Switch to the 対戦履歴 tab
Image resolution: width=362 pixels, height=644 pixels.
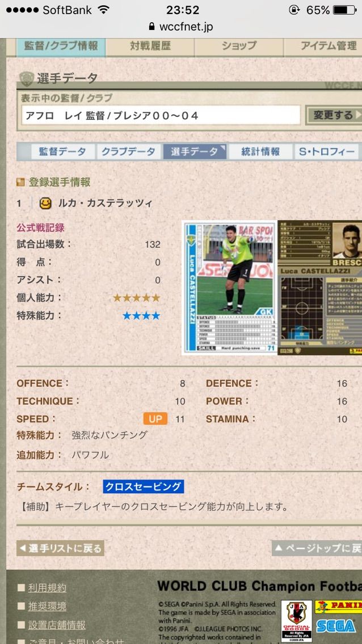click(150, 46)
